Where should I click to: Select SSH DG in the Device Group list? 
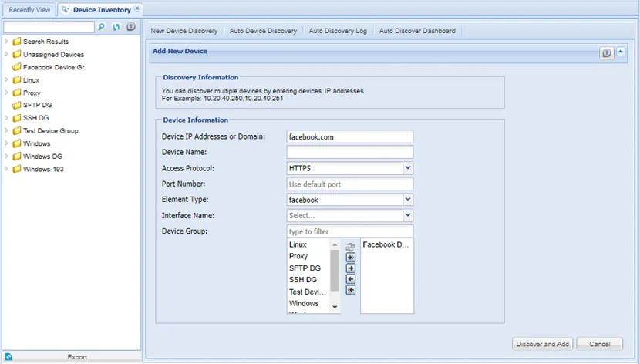[x=303, y=279]
